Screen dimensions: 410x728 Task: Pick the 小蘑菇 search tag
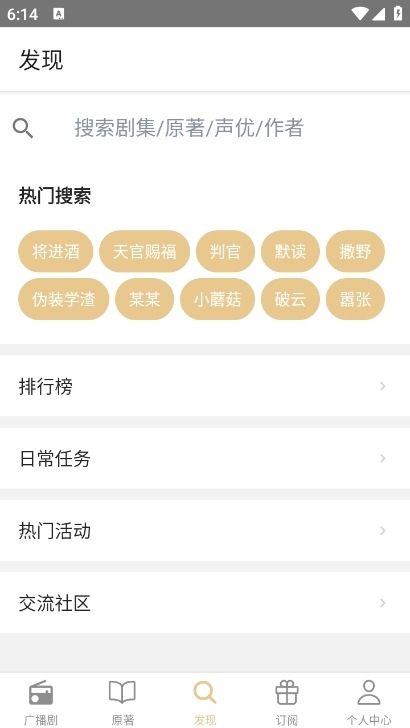point(217,299)
